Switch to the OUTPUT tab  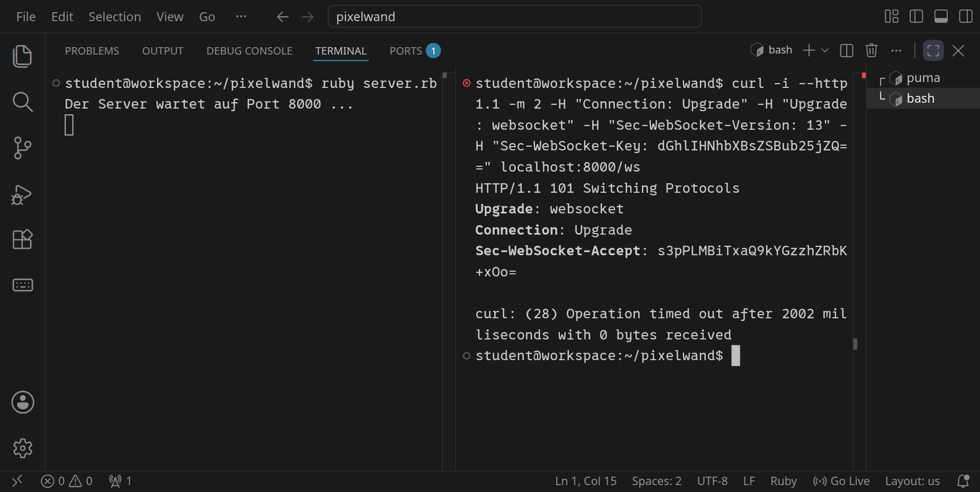coord(162,51)
